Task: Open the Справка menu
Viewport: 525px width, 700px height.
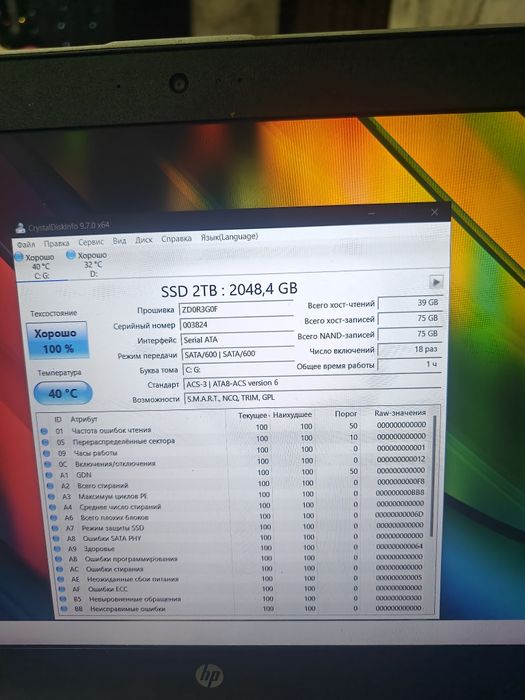Action: (x=176, y=238)
